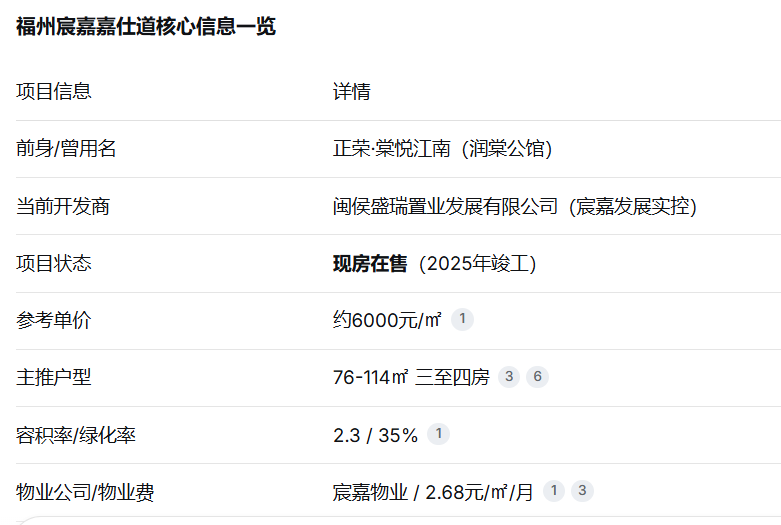Select the 前身/曾用名 row label
Image resolution: width=781 pixels, height=525 pixels.
point(66,148)
